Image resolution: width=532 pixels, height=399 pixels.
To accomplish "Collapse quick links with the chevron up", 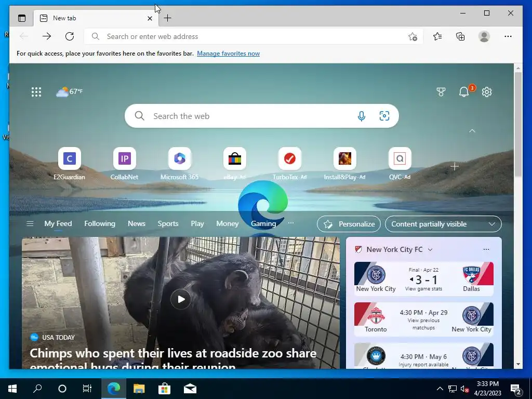I will (x=472, y=131).
